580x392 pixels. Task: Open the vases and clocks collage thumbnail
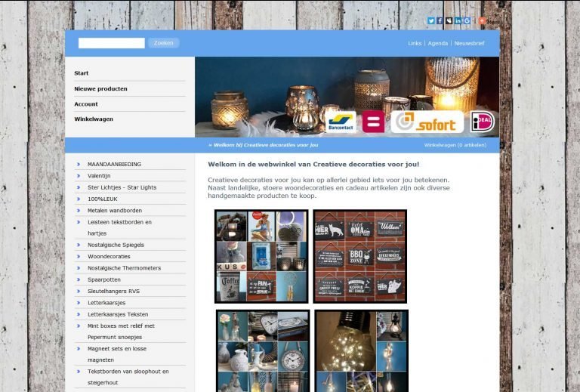tap(263, 351)
